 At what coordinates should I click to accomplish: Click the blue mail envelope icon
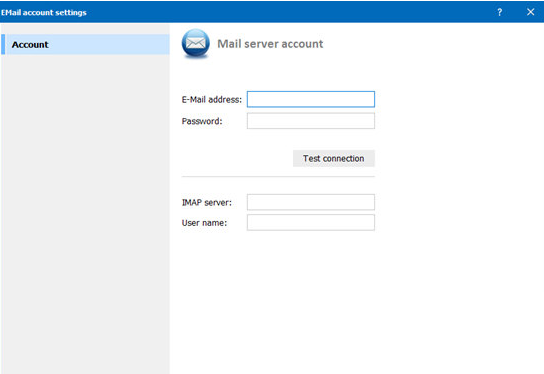point(196,44)
